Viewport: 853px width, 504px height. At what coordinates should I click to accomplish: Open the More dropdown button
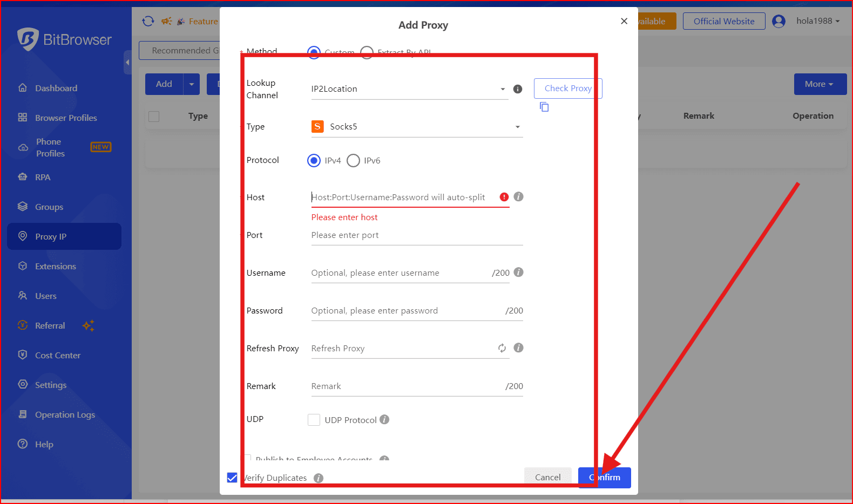click(820, 84)
